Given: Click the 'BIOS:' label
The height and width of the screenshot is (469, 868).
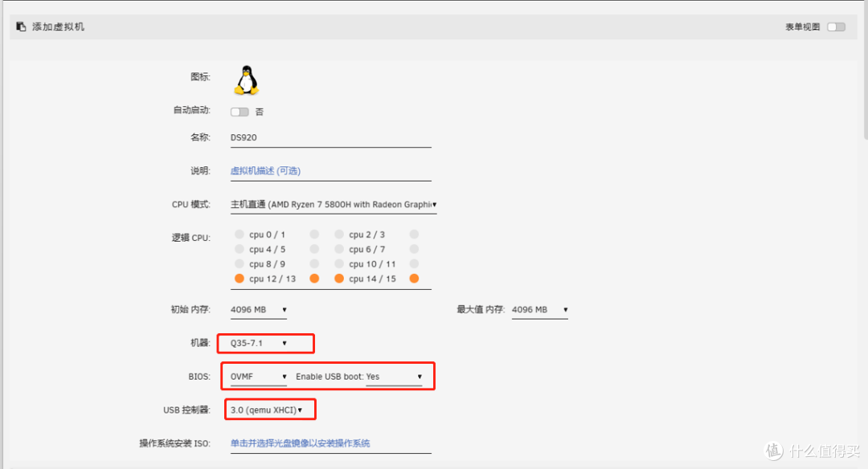Looking at the screenshot, I should [x=199, y=377].
